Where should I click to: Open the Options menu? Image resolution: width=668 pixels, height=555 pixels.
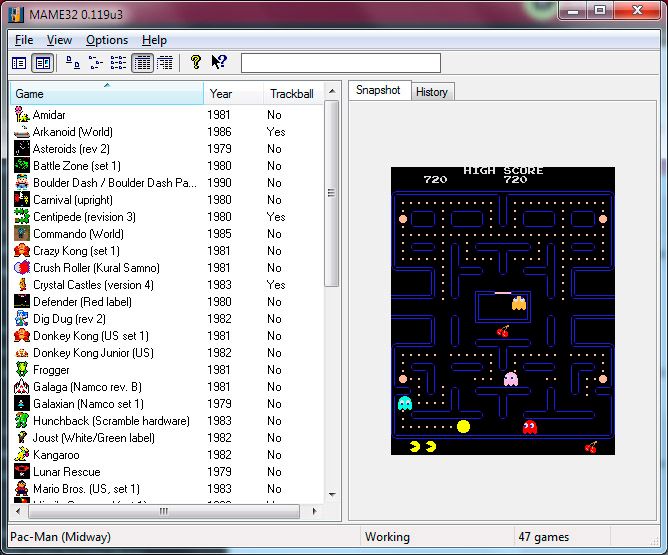tap(107, 40)
